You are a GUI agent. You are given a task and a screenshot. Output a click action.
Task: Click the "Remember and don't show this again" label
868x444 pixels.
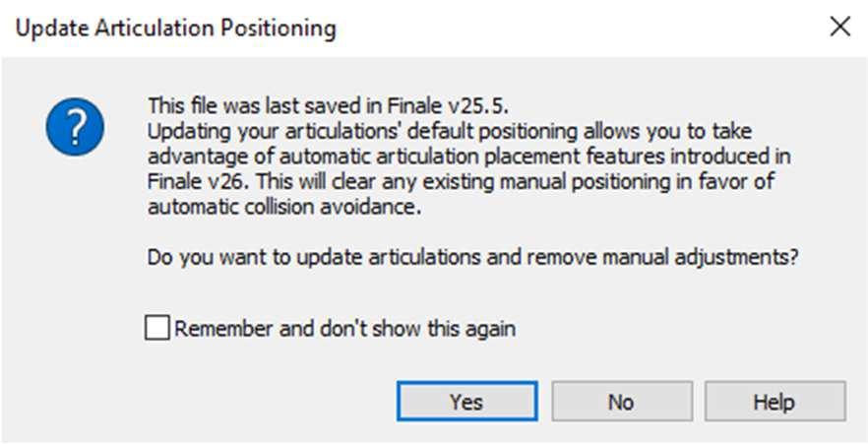pyautogui.click(x=344, y=328)
